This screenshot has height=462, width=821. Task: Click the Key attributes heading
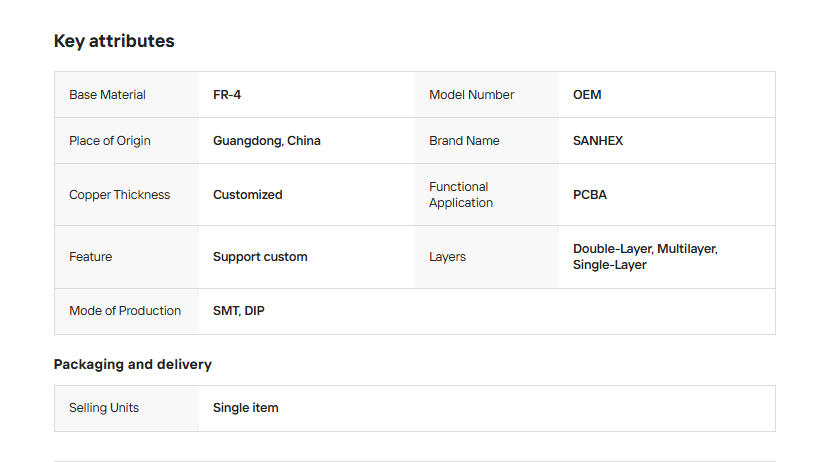pyautogui.click(x=114, y=41)
